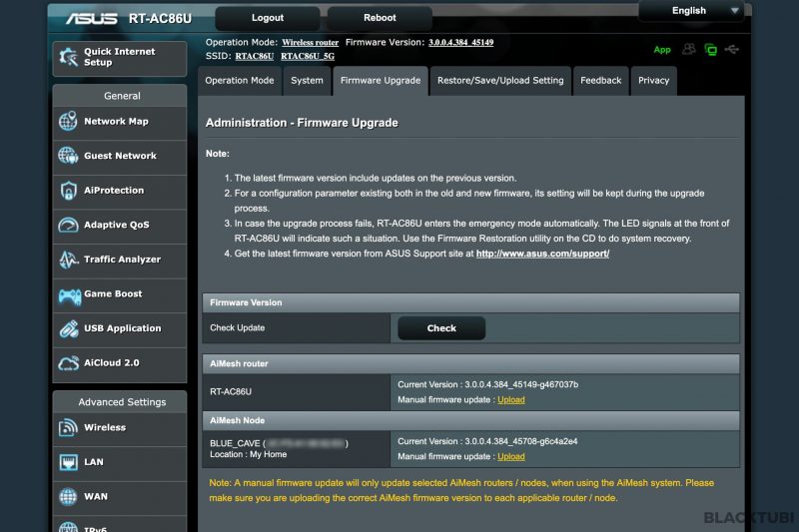The height and width of the screenshot is (532, 799).
Task: Click the RTAC86U_5G SSID link
Action: coord(308,56)
